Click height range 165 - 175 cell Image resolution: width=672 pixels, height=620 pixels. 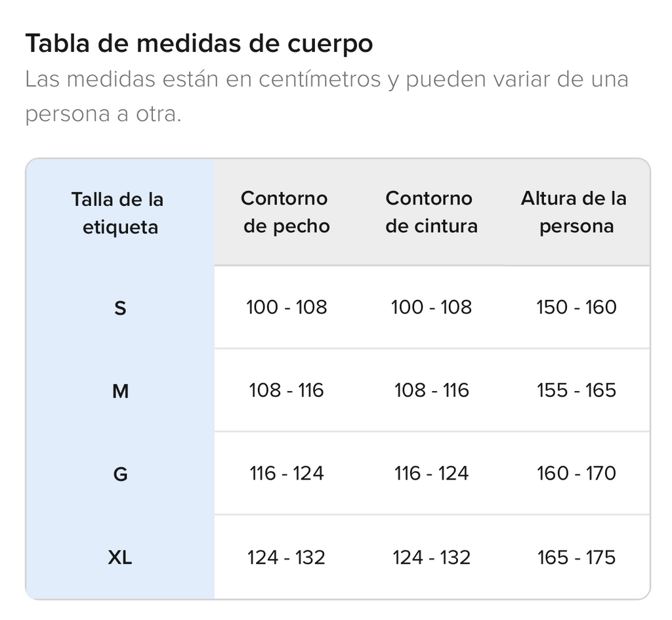click(576, 558)
